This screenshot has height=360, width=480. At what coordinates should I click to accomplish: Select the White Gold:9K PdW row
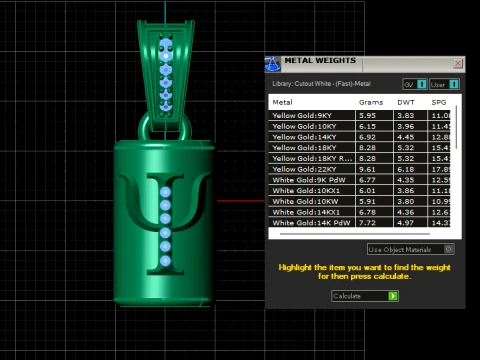[x=359, y=180]
